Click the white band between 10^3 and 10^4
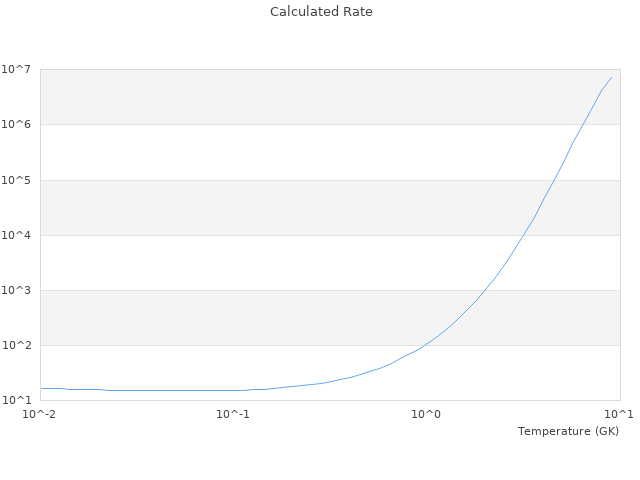 (300, 262)
